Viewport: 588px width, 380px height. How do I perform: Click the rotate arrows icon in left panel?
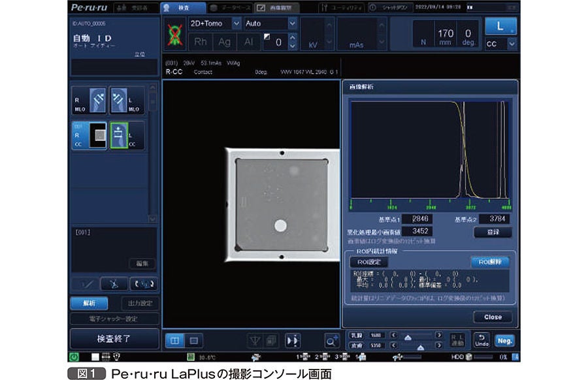point(144,284)
